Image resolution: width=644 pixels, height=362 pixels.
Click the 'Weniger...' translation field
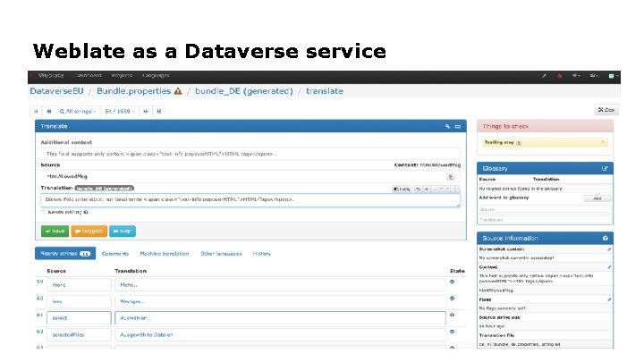[x=280, y=301]
